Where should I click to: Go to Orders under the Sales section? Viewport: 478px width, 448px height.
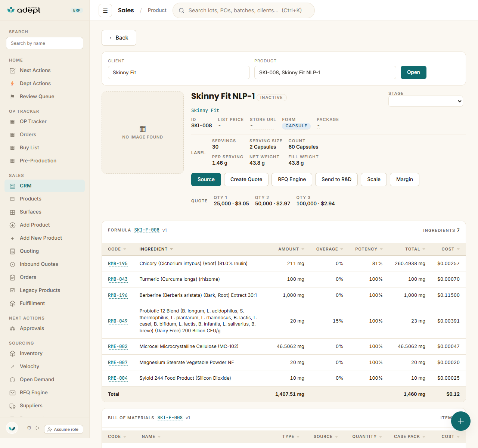pos(45,277)
